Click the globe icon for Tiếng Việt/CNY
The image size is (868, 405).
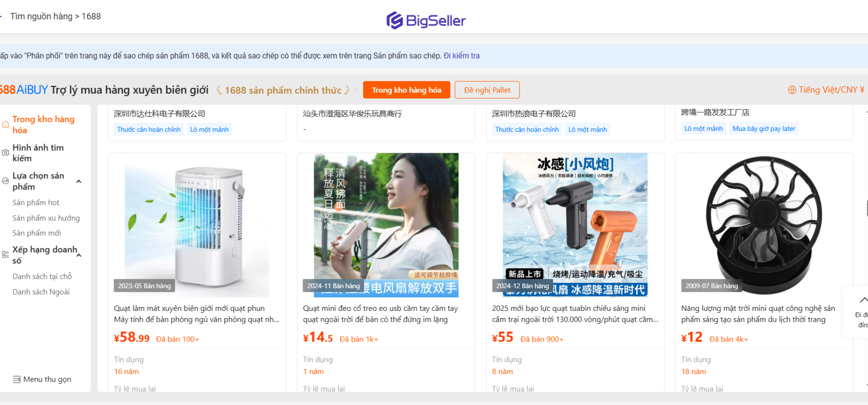tap(792, 90)
